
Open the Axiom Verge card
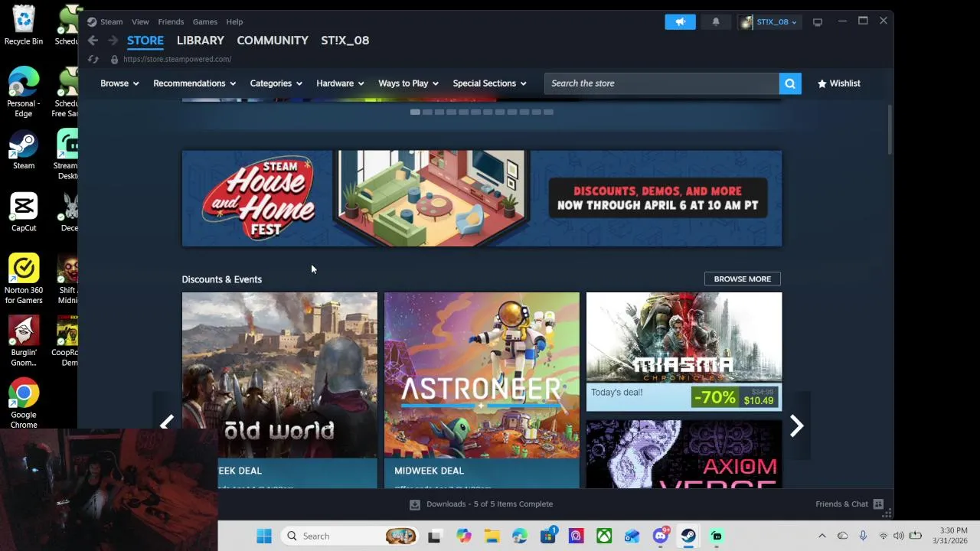point(684,454)
